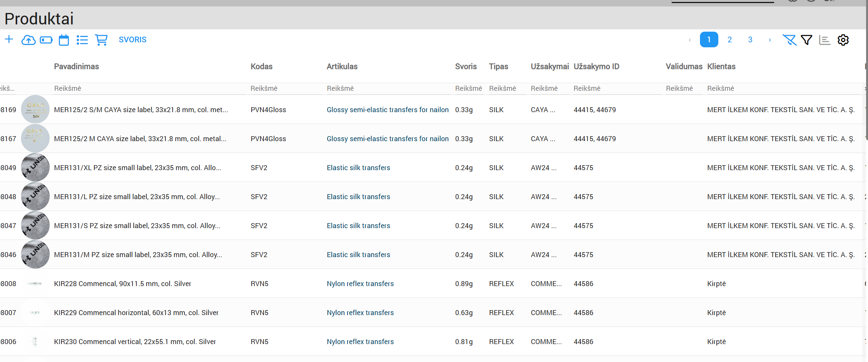Click the Kodas filter input field
The width and height of the screenshot is (868, 362).
pyautogui.click(x=284, y=88)
